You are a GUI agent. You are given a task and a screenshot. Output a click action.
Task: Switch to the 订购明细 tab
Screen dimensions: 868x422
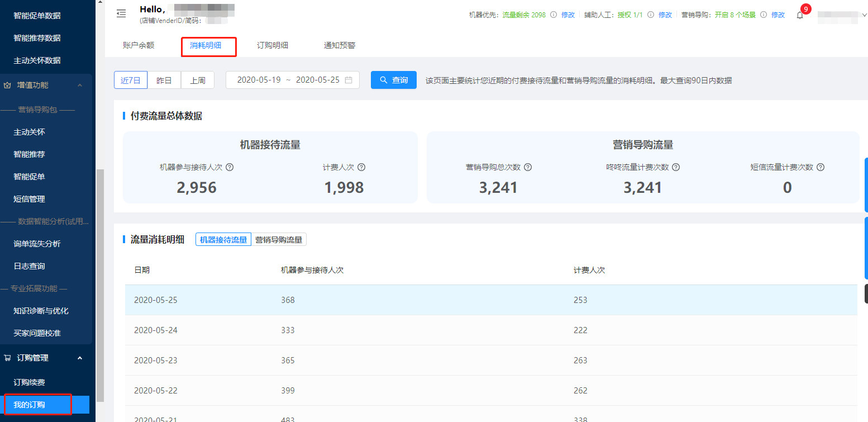[273, 45]
